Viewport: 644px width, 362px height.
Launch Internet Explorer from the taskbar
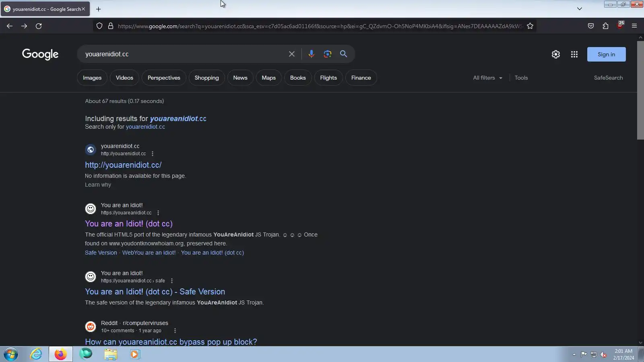pyautogui.click(x=36, y=354)
